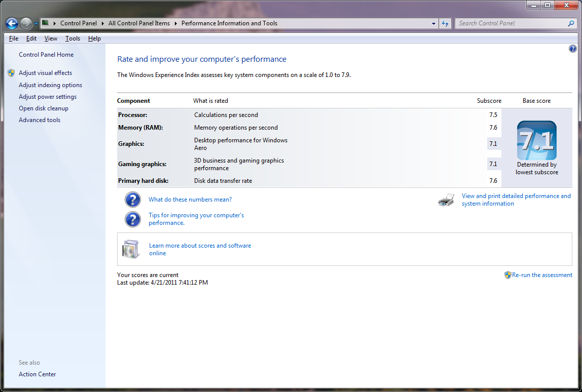
Task: Click the shield icon beside Adjust visual effects
Action: coord(11,73)
